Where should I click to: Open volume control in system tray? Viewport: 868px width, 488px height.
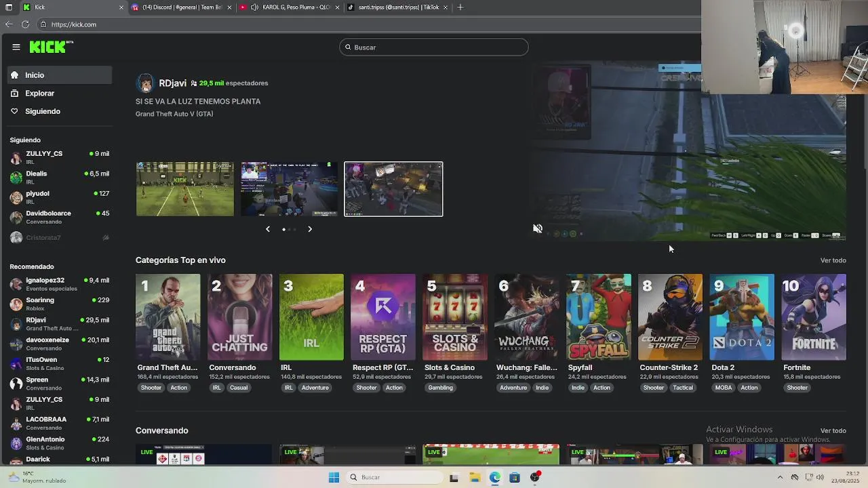(820, 477)
